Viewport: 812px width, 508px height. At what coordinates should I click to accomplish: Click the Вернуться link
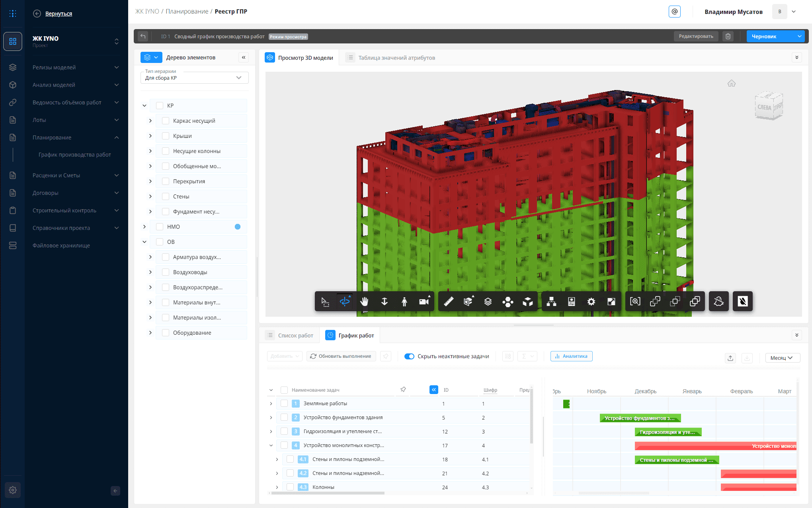point(59,14)
